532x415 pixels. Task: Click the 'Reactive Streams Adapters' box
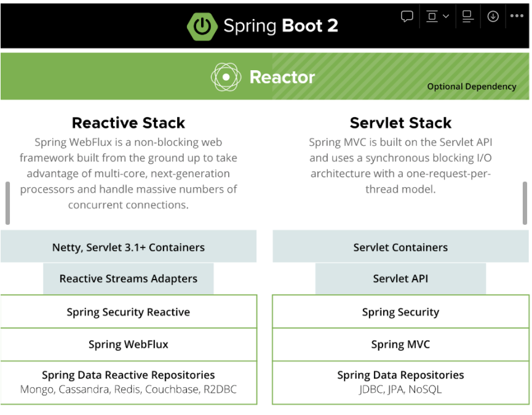129,278
